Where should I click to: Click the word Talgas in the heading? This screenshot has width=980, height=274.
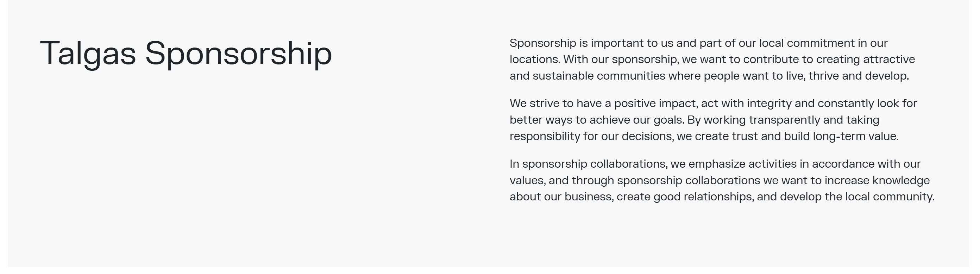coord(88,54)
